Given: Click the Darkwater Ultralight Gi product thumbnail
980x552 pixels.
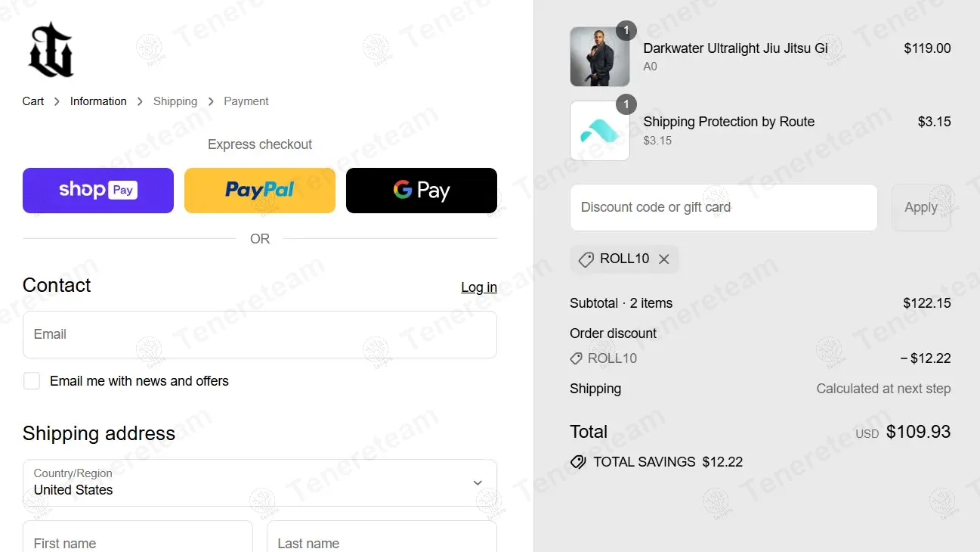Looking at the screenshot, I should pos(600,57).
